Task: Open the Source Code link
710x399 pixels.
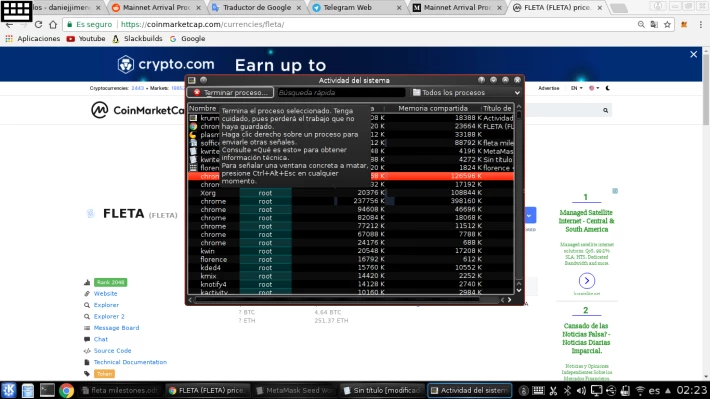Action: pyautogui.click(x=112, y=351)
